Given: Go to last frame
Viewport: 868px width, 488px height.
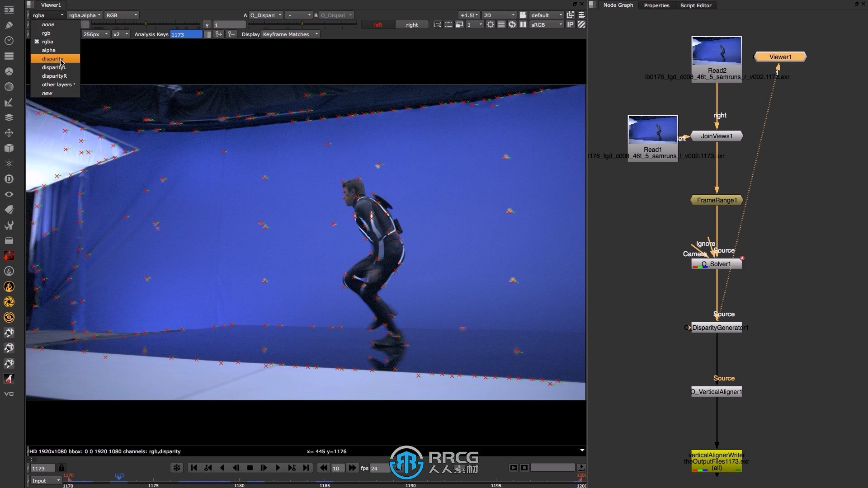Looking at the screenshot, I should coord(306,468).
